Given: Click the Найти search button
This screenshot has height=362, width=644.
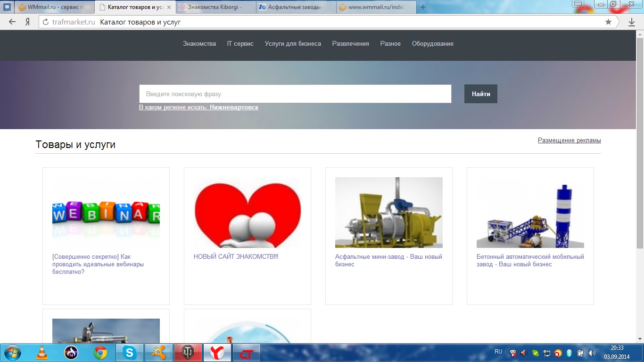Looking at the screenshot, I should tap(481, 94).
